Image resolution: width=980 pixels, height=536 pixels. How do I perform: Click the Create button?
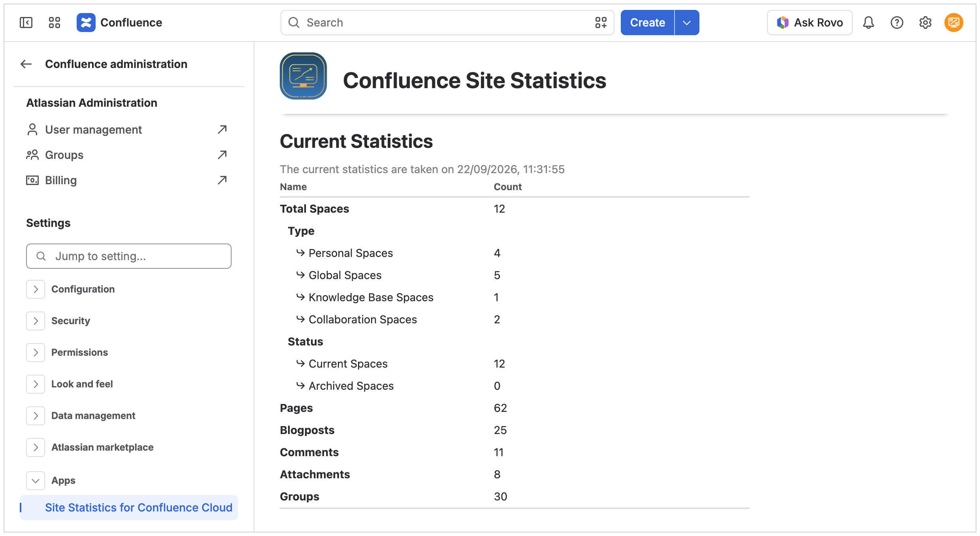coord(647,23)
